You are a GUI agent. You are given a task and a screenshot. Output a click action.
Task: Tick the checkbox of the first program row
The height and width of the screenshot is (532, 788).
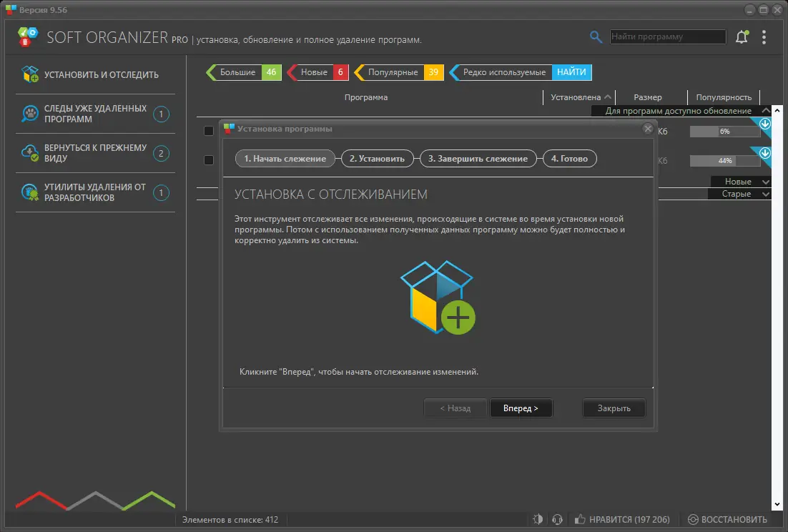click(x=209, y=131)
